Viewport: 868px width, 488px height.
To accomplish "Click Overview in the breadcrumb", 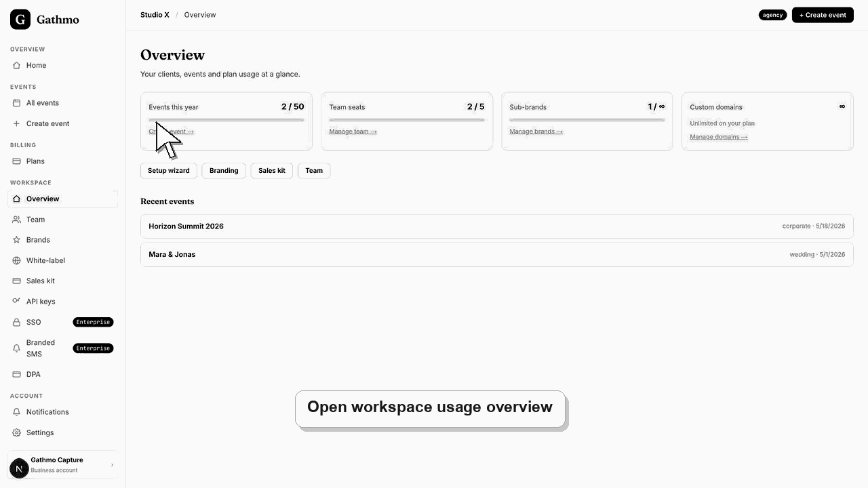I will coord(200,15).
